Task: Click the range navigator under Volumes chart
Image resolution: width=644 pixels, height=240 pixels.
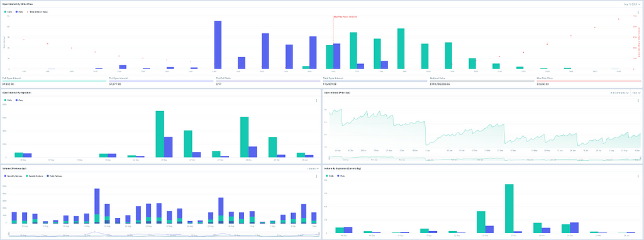Action: [164, 234]
